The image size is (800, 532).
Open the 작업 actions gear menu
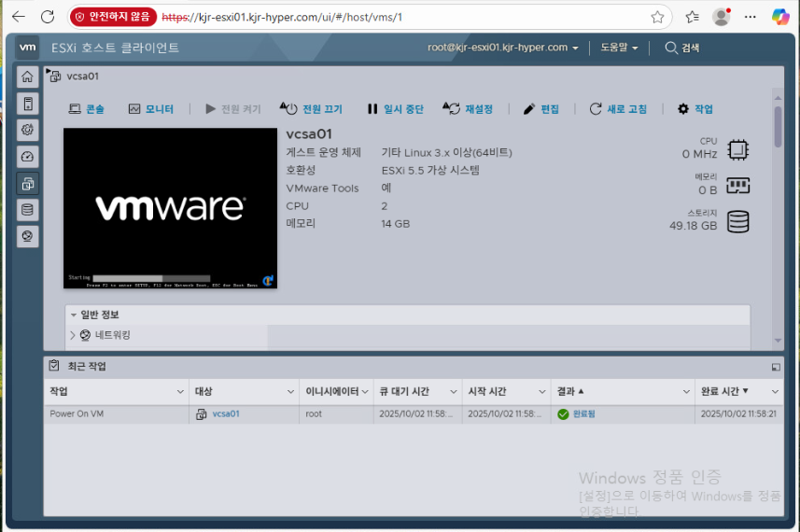tap(695, 109)
